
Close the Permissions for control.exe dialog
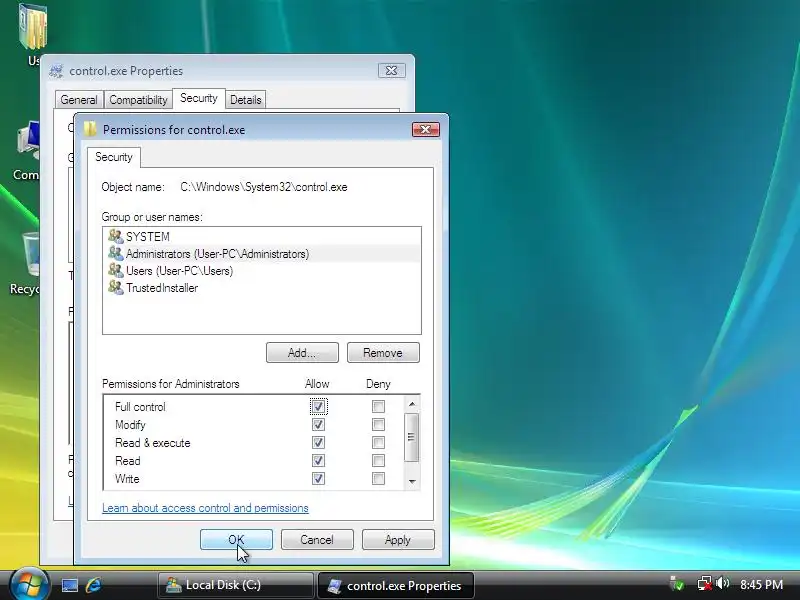click(x=426, y=130)
